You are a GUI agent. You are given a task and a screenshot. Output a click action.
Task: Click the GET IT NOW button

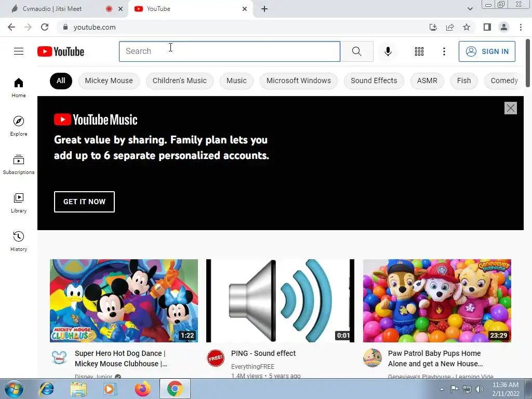click(84, 202)
